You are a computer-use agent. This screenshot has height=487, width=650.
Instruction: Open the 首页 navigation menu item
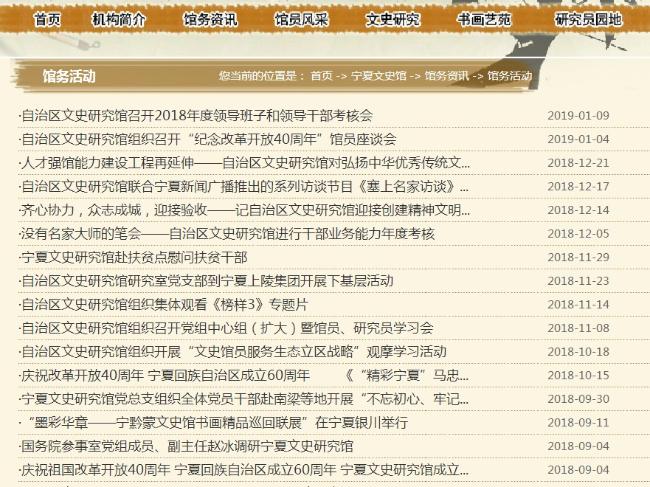click(x=47, y=19)
